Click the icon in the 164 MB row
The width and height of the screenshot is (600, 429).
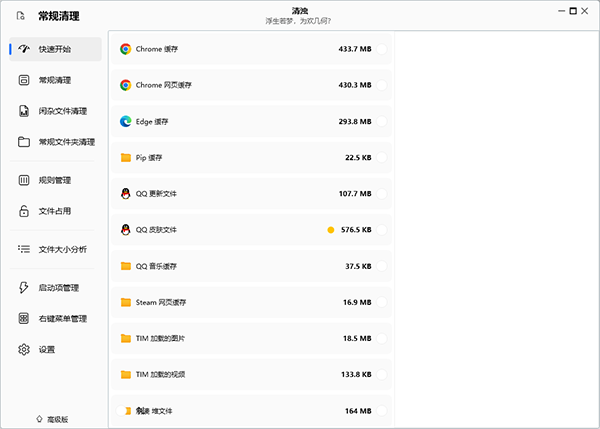pyautogui.click(x=124, y=411)
